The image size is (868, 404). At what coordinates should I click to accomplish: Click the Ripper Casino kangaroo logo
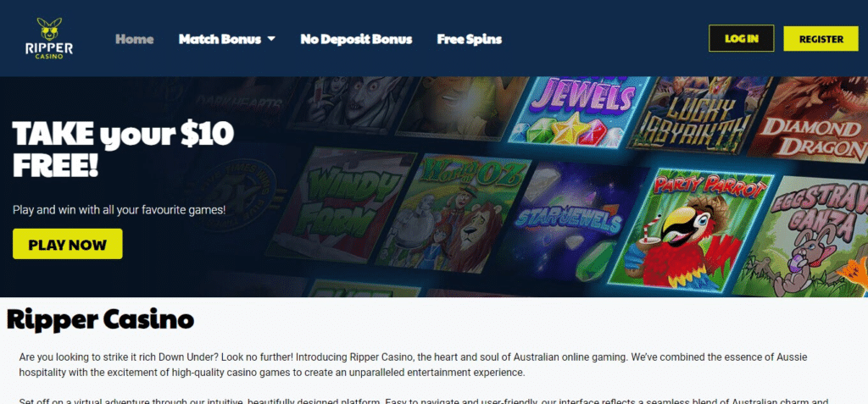[48, 38]
